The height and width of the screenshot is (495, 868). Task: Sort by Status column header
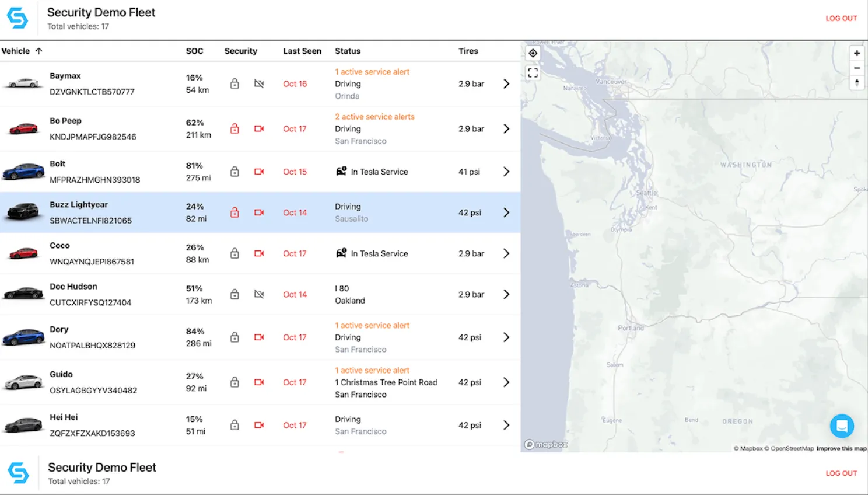pos(348,51)
